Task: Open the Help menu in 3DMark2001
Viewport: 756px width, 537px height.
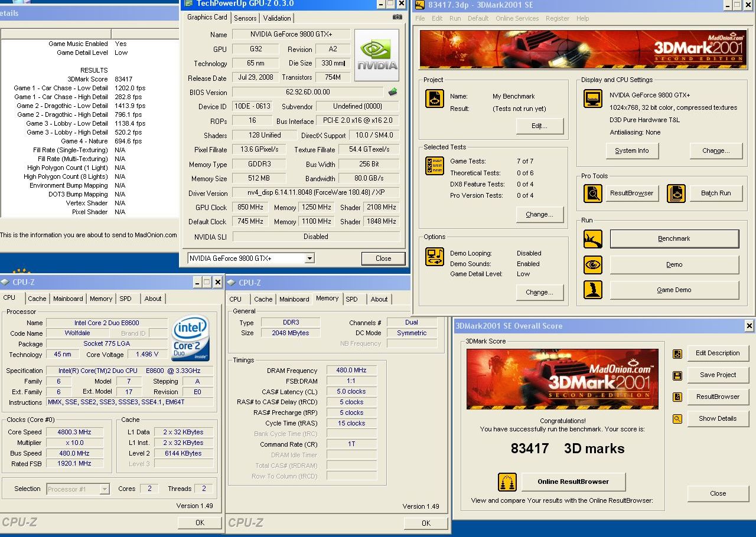Action: tap(582, 18)
